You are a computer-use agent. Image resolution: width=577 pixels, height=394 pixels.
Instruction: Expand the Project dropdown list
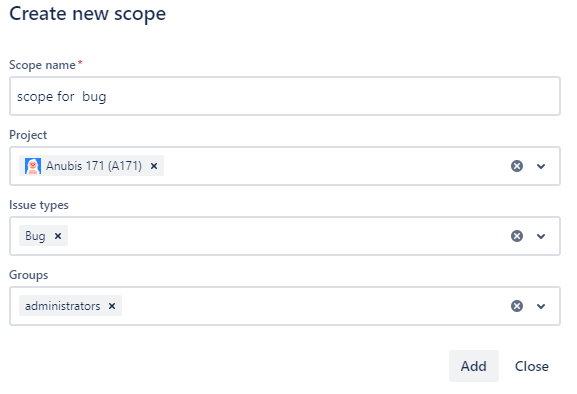pyautogui.click(x=541, y=166)
